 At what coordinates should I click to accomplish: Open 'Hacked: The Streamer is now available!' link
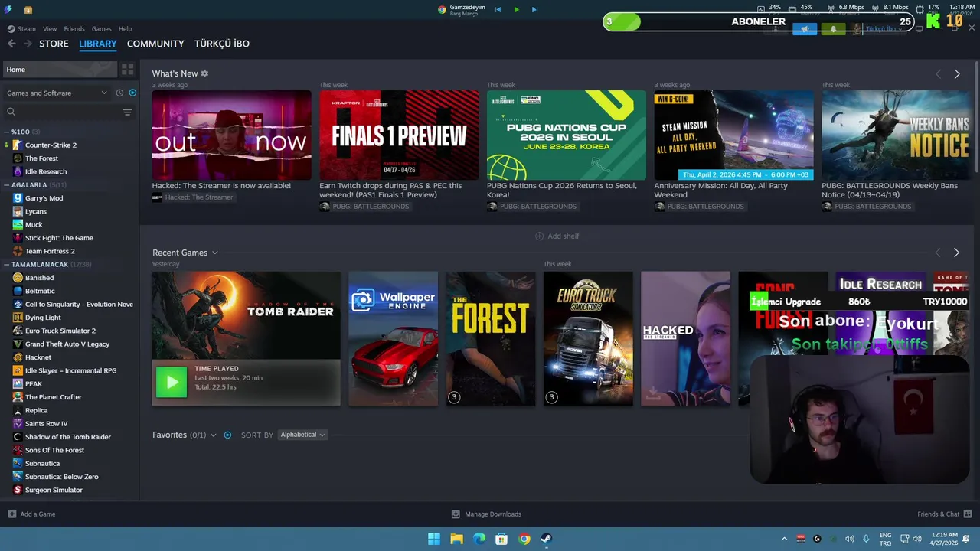point(221,185)
